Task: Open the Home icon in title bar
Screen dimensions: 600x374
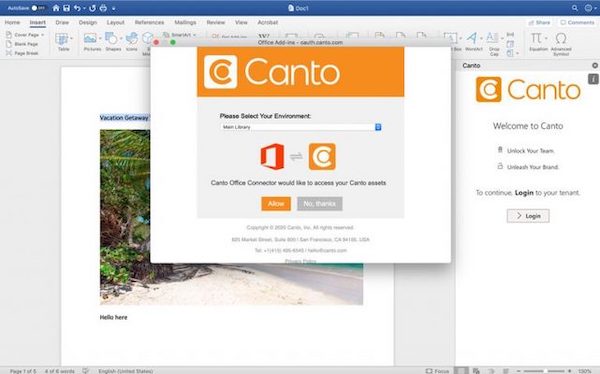Action: click(x=56, y=8)
